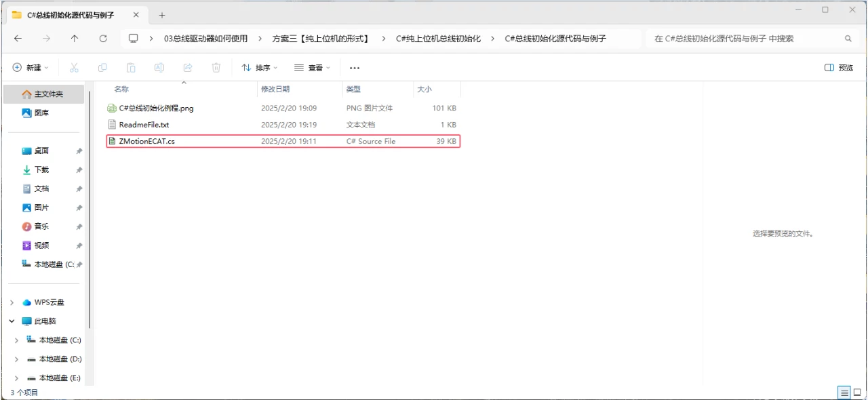The image size is (868, 400).
Task: Open the 新建 new item dropdown
Action: pos(30,67)
